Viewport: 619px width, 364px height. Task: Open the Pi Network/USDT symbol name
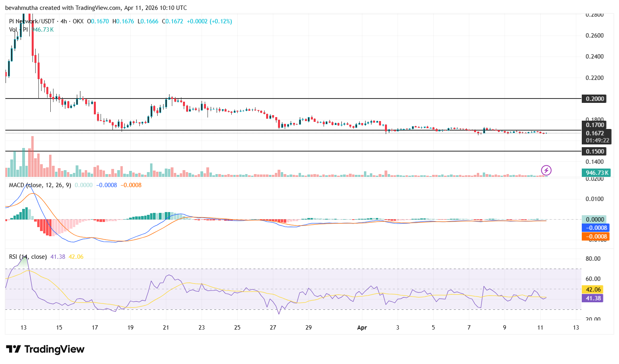pos(32,21)
